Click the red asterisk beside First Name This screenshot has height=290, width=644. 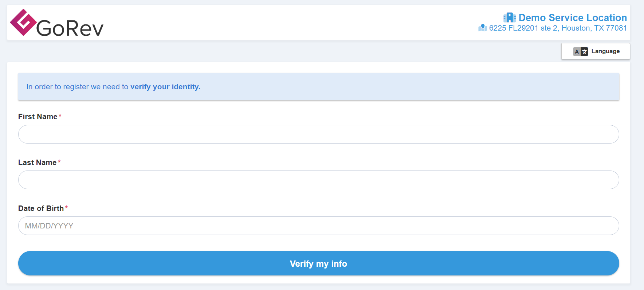[x=60, y=116]
